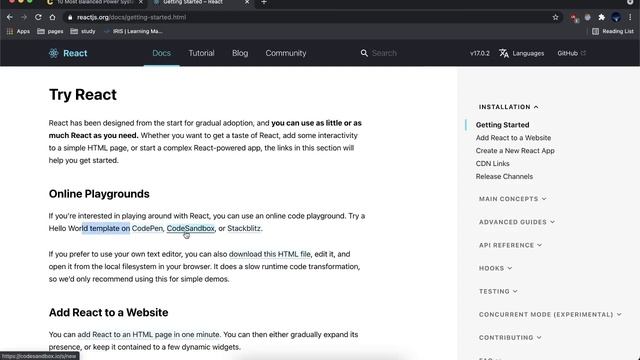Open the Extensions puzzle icon

click(601, 17)
